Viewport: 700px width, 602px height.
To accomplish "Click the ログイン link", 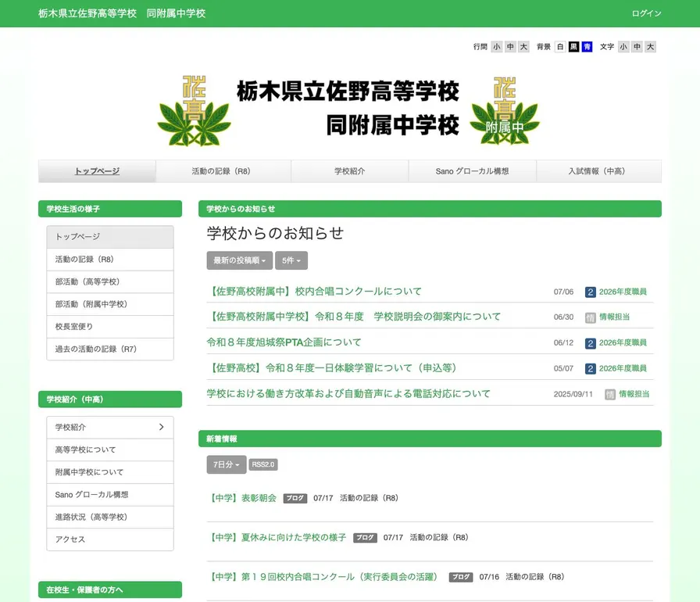I will point(646,13).
